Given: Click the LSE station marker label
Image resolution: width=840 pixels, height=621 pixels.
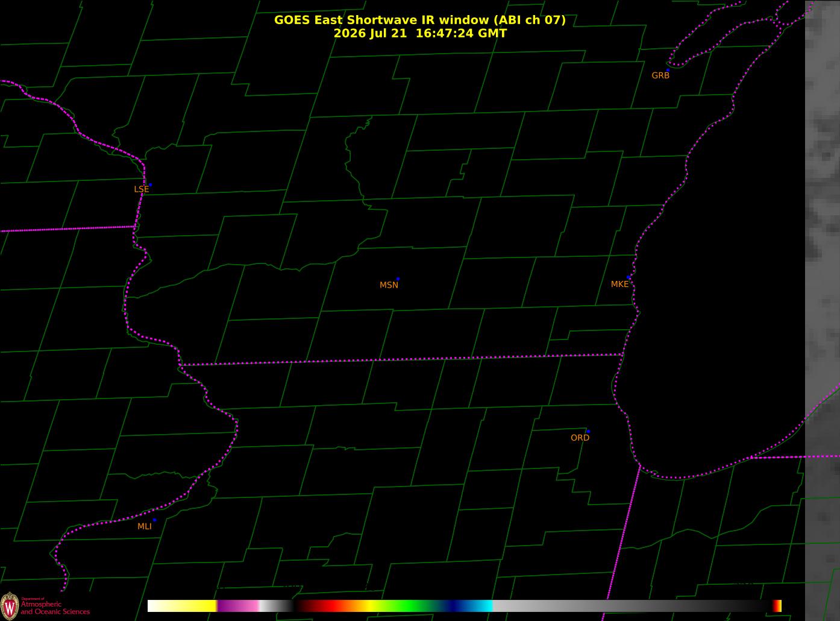Looking at the screenshot, I should tap(141, 189).
